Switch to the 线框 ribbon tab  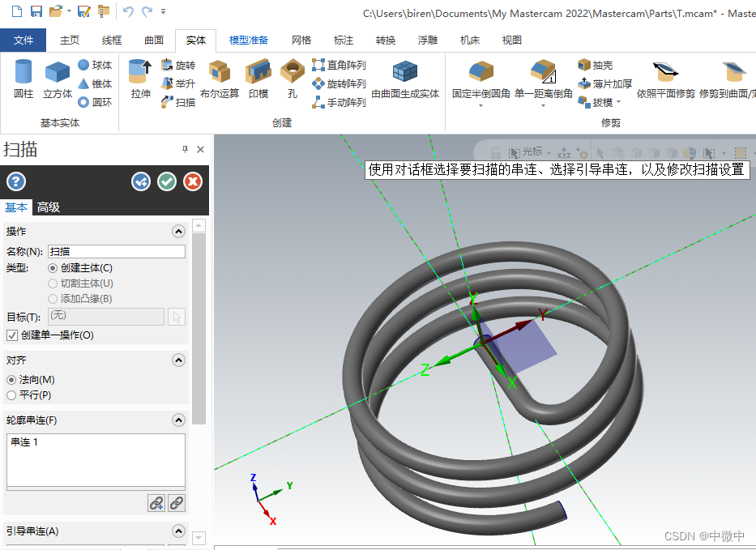tap(112, 40)
